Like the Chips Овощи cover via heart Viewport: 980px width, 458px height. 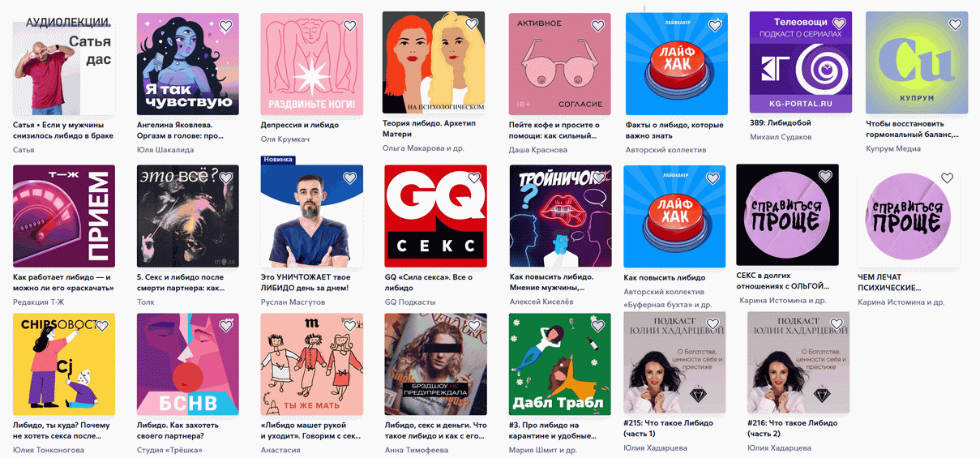pyautogui.click(x=102, y=326)
